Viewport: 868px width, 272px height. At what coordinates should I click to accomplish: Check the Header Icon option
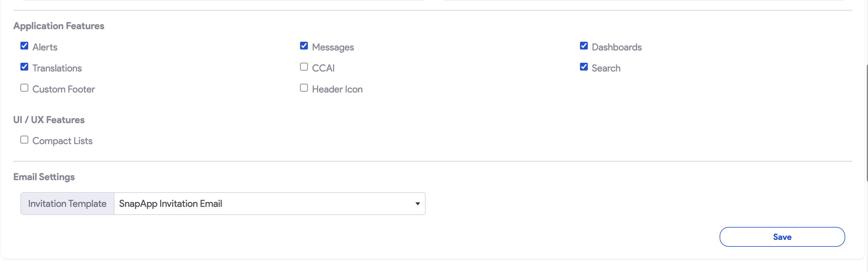tap(304, 88)
